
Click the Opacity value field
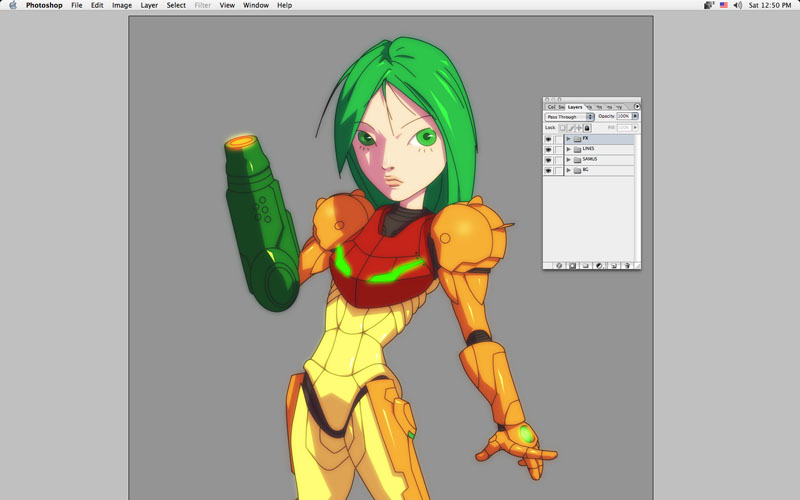pos(624,116)
